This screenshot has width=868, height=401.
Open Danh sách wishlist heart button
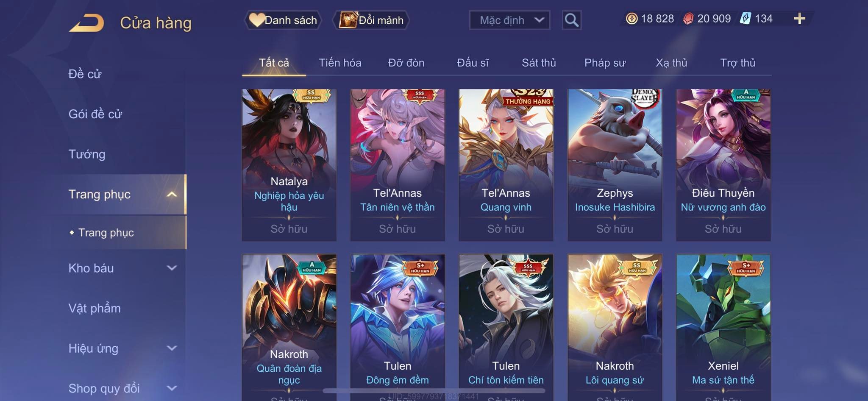(x=283, y=20)
